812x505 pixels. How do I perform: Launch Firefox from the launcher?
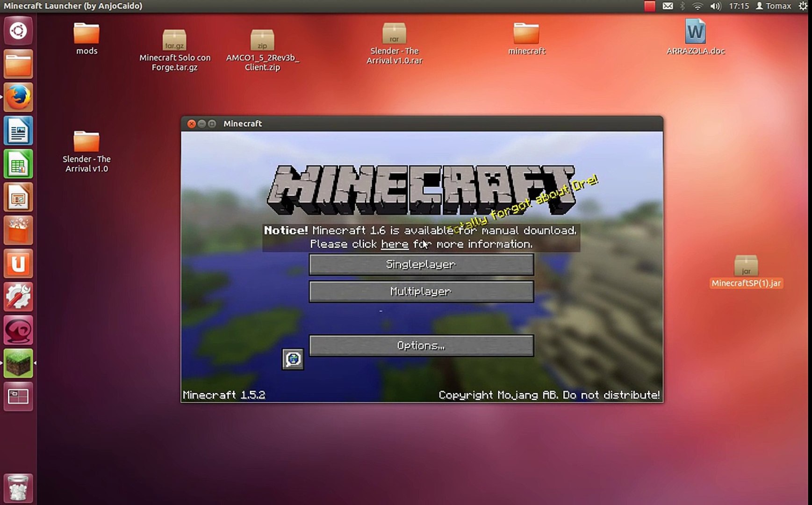coord(18,97)
